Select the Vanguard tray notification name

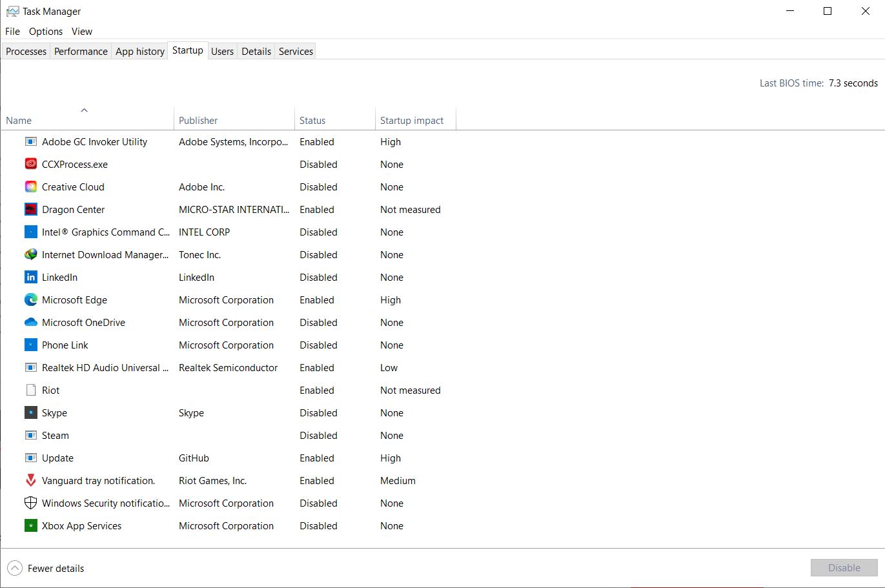[99, 480]
